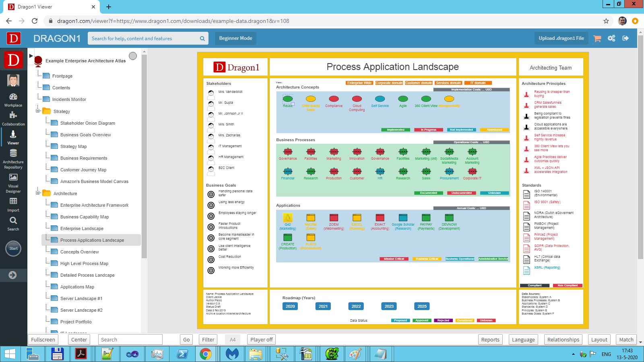Open the Import sidebar icon
Image resolution: width=644 pixels, height=362 pixels.
pos(13,204)
